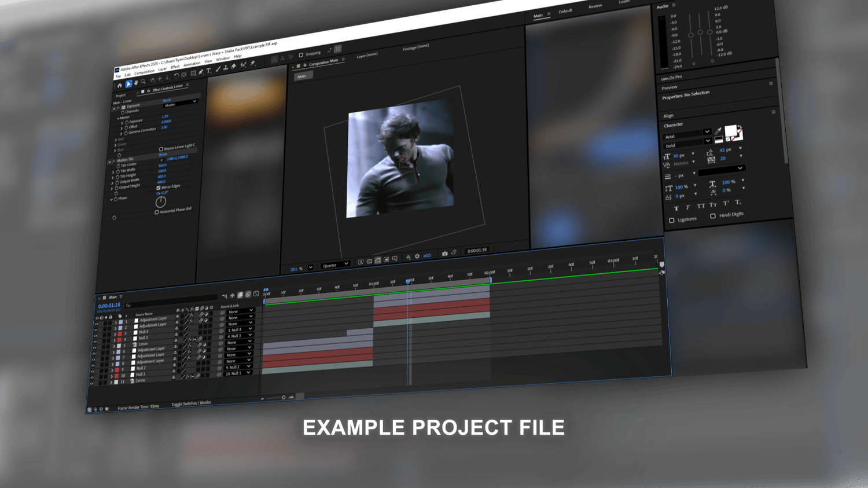Click Toggle Switches / Modes button
The image size is (868, 488).
191,403
